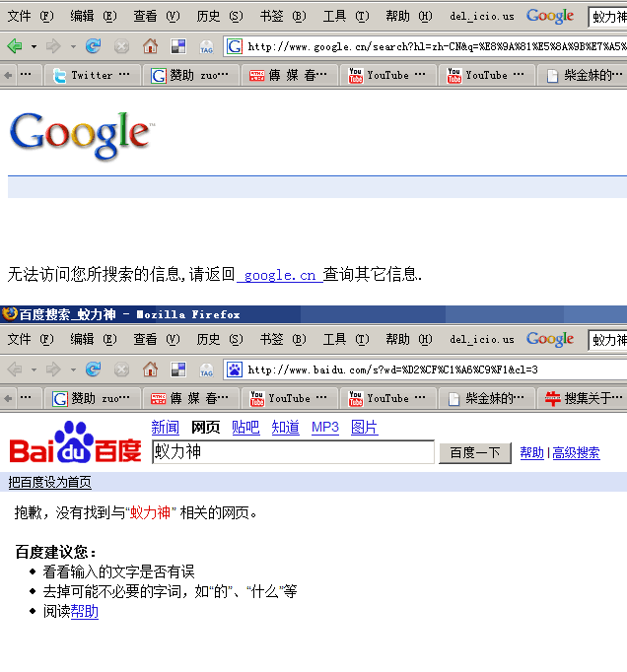Open Back history dropdown in Baidu window
627x672 pixels.
point(34,370)
